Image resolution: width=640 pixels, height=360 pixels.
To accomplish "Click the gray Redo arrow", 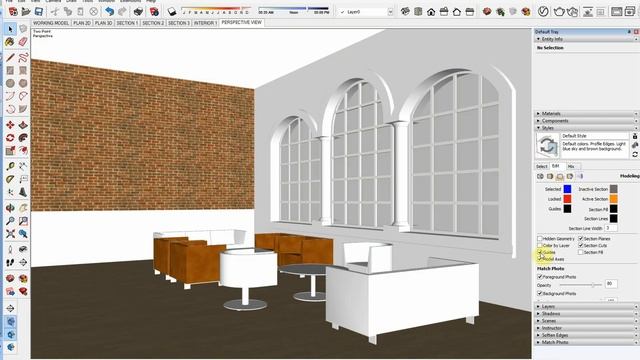I will click(122, 11).
